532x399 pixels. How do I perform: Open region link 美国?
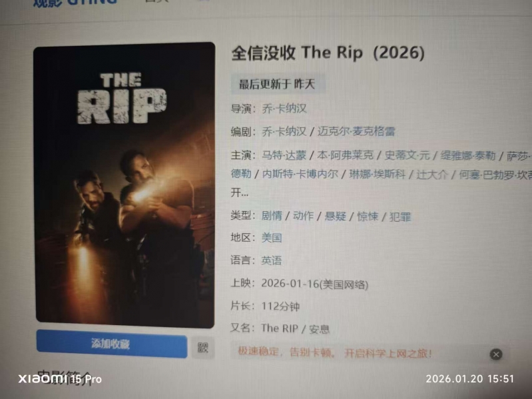click(272, 238)
